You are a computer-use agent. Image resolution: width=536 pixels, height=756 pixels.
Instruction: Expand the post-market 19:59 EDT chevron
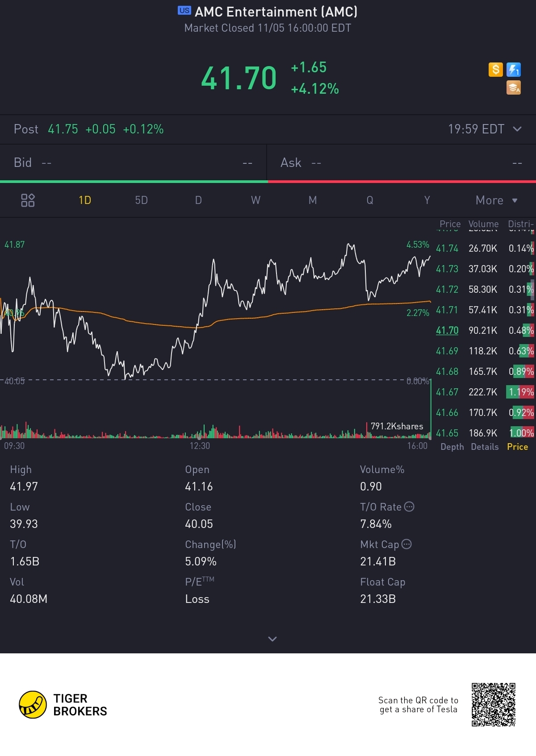pyautogui.click(x=517, y=129)
